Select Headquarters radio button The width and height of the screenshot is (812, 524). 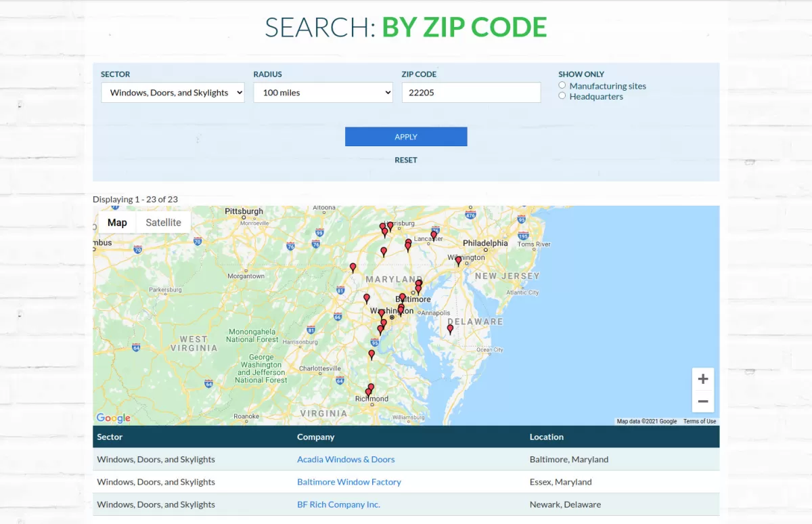pyautogui.click(x=562, y=96)
